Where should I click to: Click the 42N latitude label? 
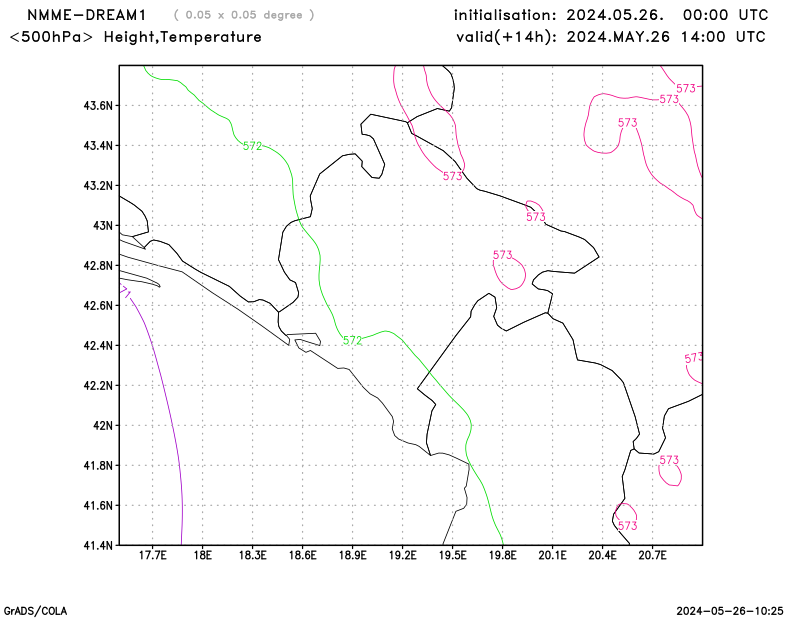(103, 426)
